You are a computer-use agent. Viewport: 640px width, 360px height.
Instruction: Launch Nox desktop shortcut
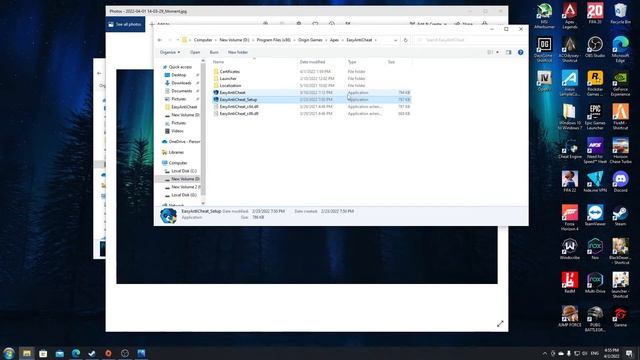pyautogui.click(x=595, y=248)
